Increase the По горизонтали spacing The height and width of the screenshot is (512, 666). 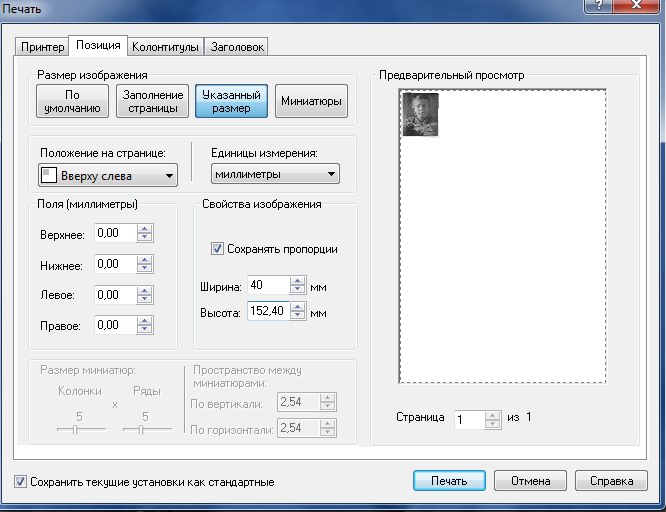[327, 424]
